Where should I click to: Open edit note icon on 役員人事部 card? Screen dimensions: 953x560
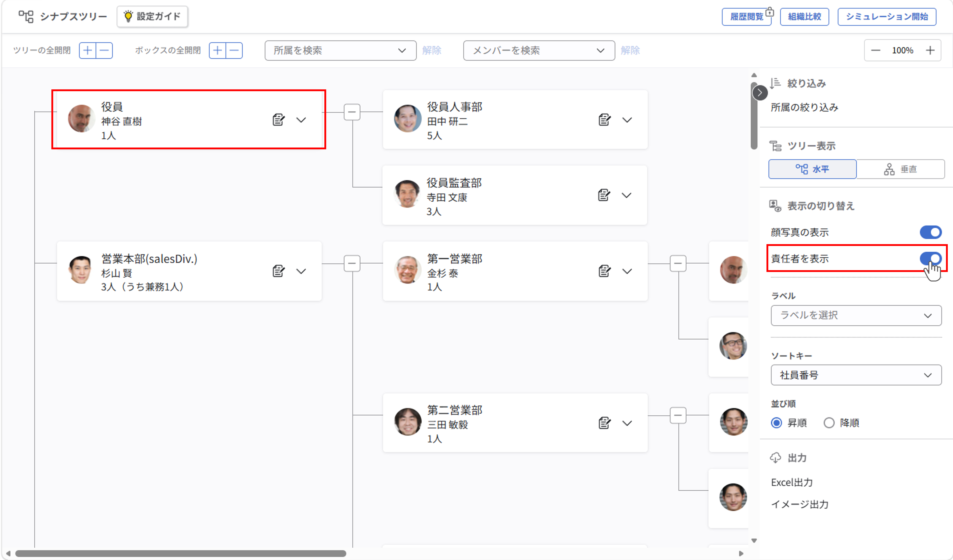coord(604,120)
